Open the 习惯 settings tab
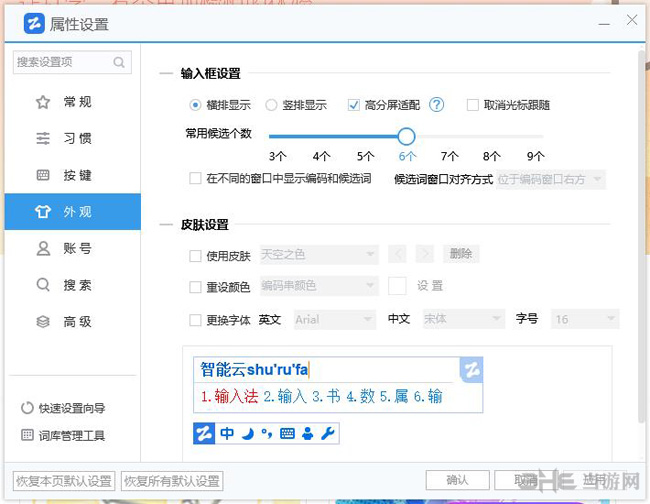The height and width of the screenshot is (504, 650). (x=73, y=138)
